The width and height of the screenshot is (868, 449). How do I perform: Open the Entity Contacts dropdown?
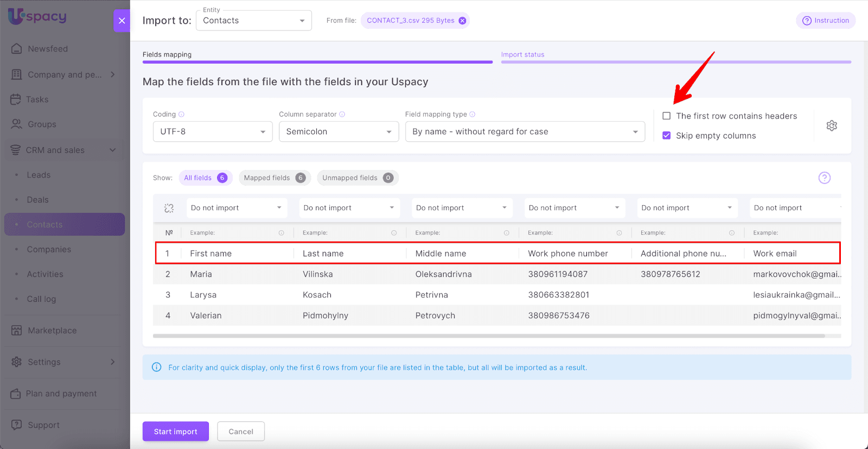(x=253, y=21)
